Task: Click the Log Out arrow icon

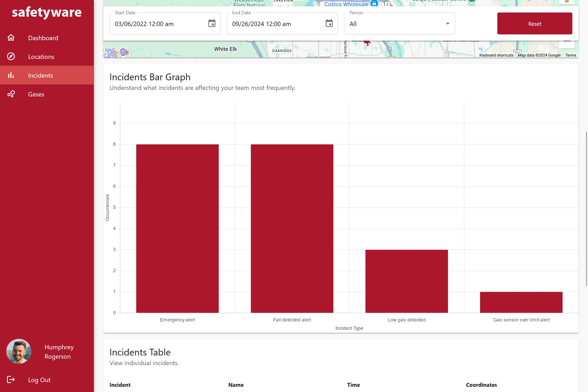Action: click(x=11, y=379)
